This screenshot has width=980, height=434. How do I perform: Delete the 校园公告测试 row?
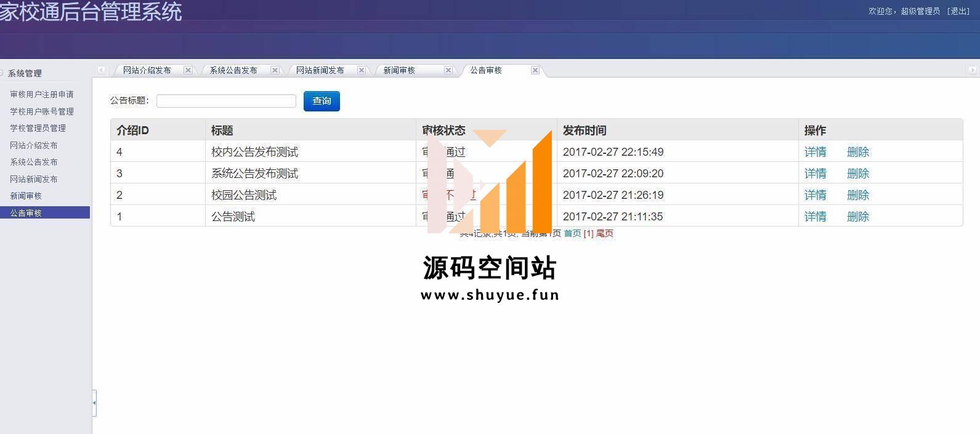(x=858, y=195)
